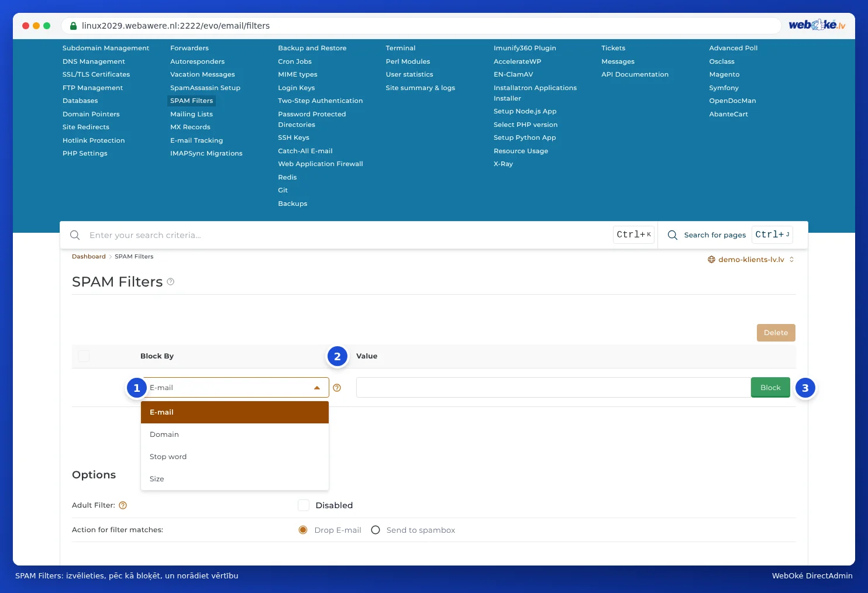Open Advanced Poll link
The image size is (868, 593).
coord(733,48)
